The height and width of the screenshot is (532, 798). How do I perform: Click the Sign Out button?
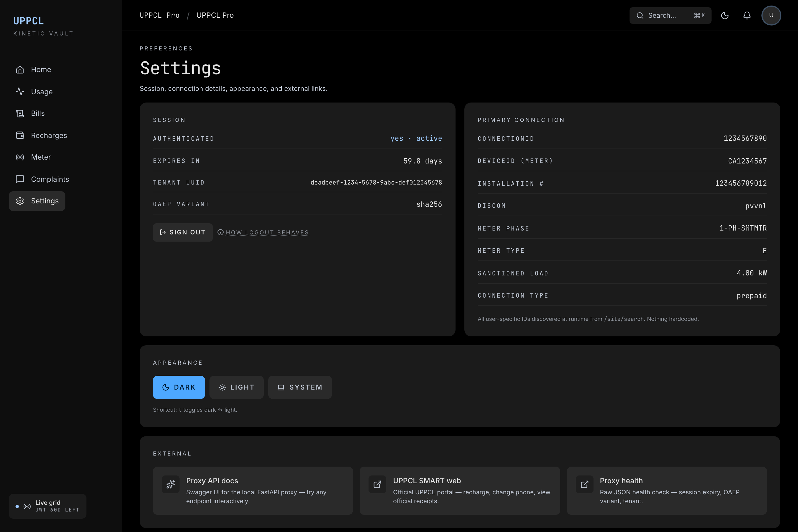click(183, 232)
